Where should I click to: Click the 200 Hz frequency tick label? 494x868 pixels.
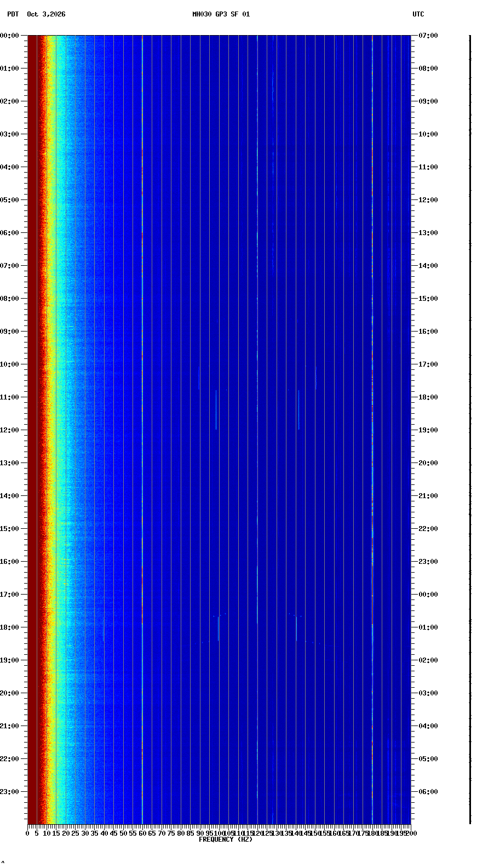click(x=411, y=833)
